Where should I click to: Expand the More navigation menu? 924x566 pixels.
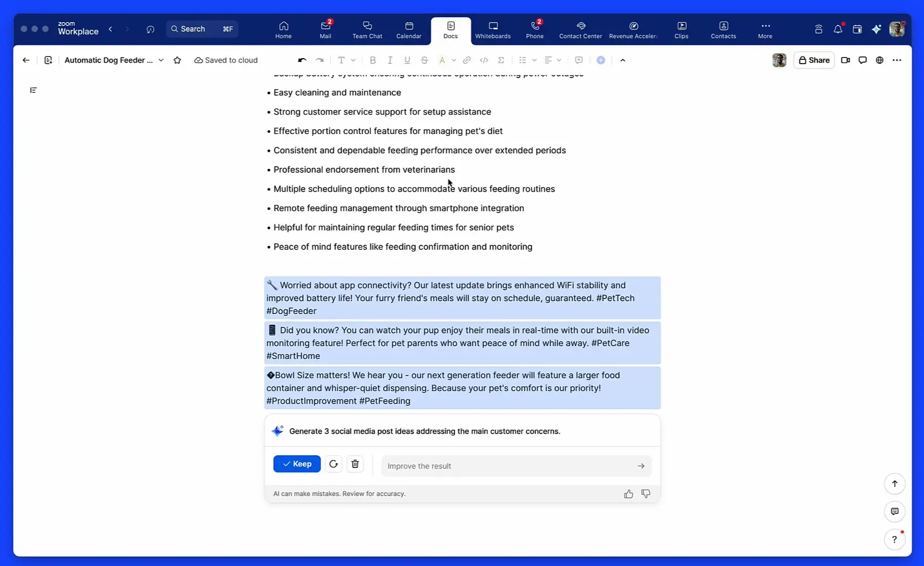[x=765, y=30]
